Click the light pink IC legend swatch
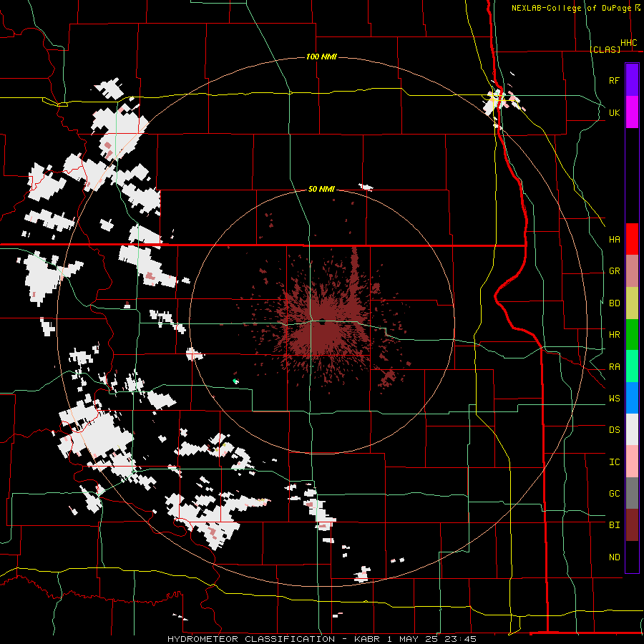644x644 pixels. (x=632, y=462)
